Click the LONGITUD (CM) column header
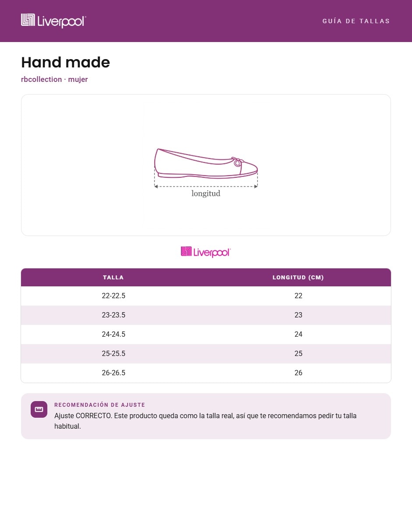The height and width of the screenshot is (532, 412). click(298, 277)
